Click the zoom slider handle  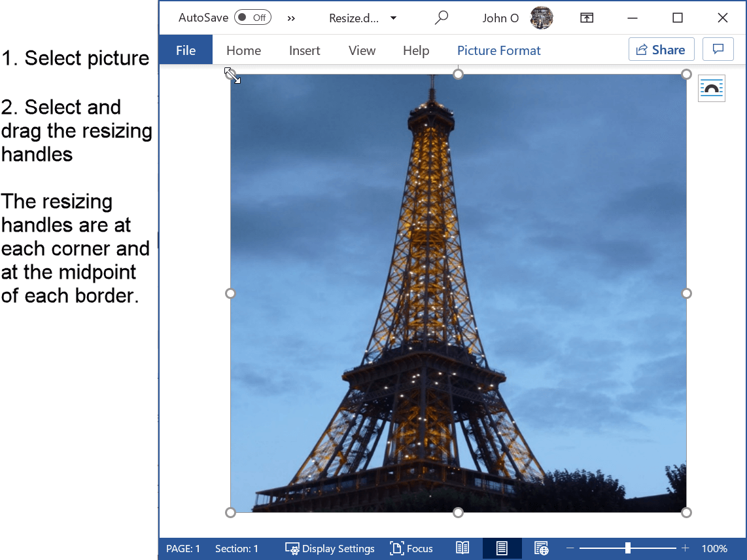[629, 548]
